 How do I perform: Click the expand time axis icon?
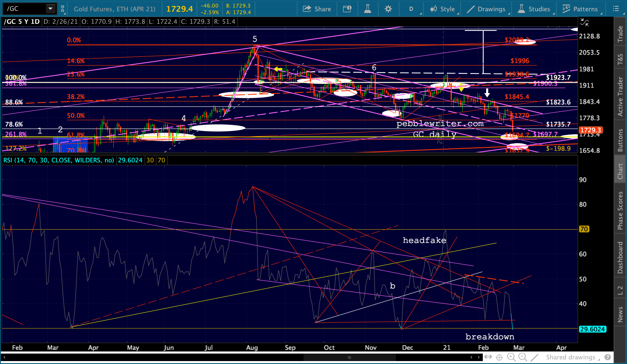[x=488, y=357]
